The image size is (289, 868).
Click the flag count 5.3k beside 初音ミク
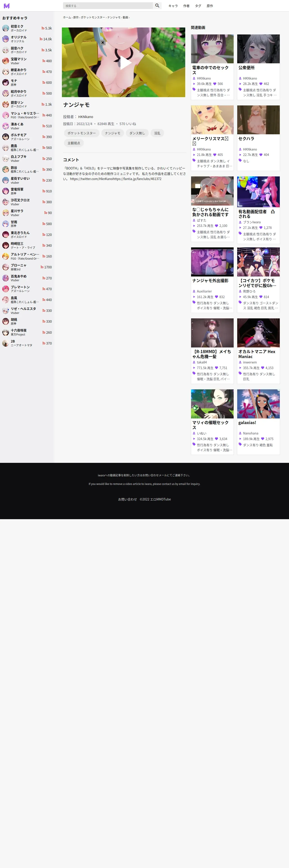point(47,28)
